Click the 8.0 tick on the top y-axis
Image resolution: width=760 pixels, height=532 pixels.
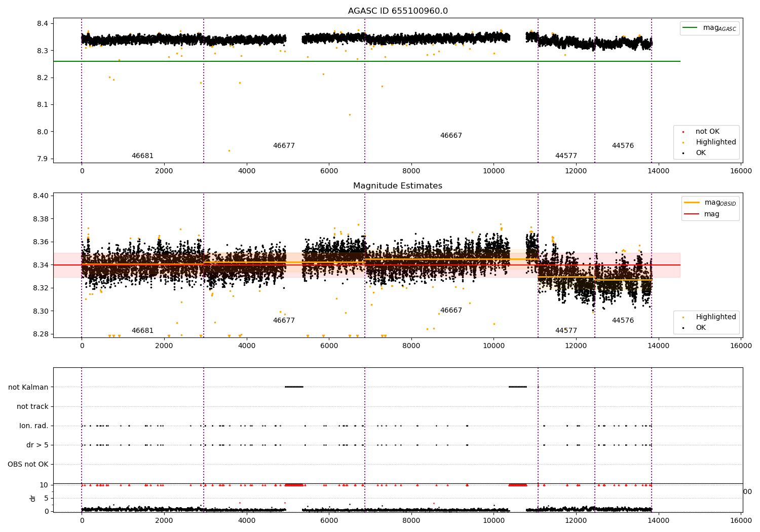pos(43,132)
